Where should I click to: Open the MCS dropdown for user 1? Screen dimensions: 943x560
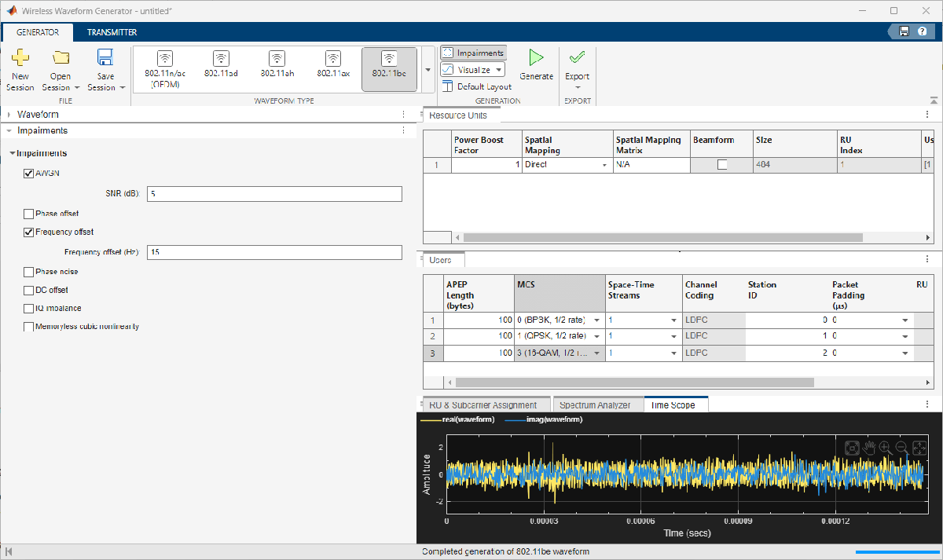coord(596,320)
